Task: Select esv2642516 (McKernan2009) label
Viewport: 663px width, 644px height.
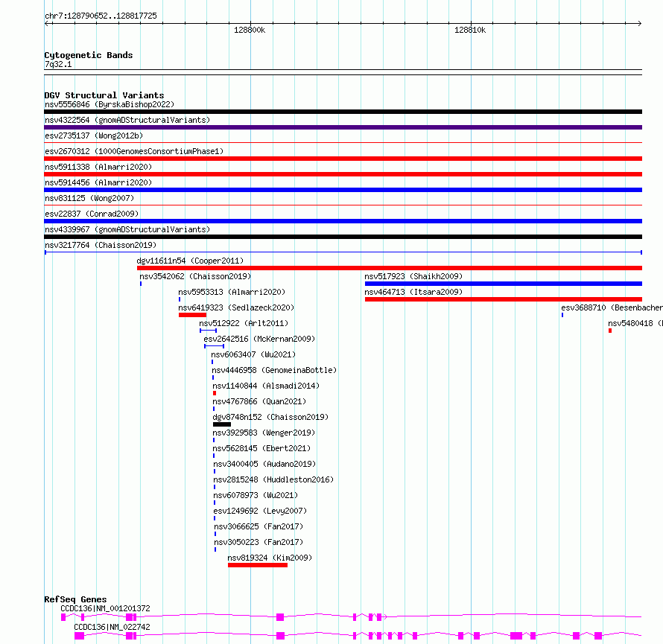Action: tap(259, 339)
